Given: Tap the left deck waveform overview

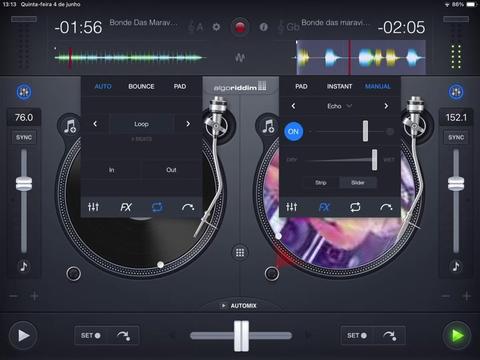Looking at the screenshot, I should point(130,58).
